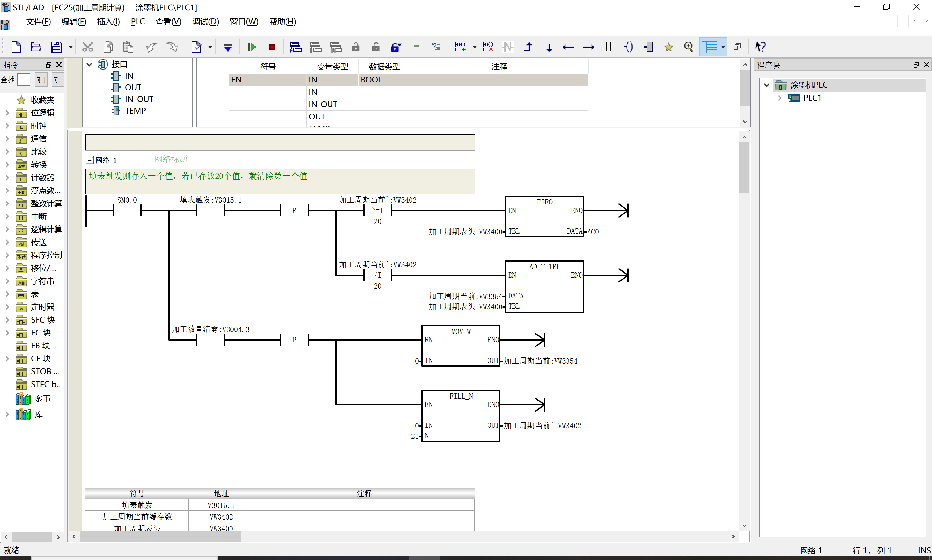Copy selection with the Copy icon
932x560 pixels.
point(108,47)
